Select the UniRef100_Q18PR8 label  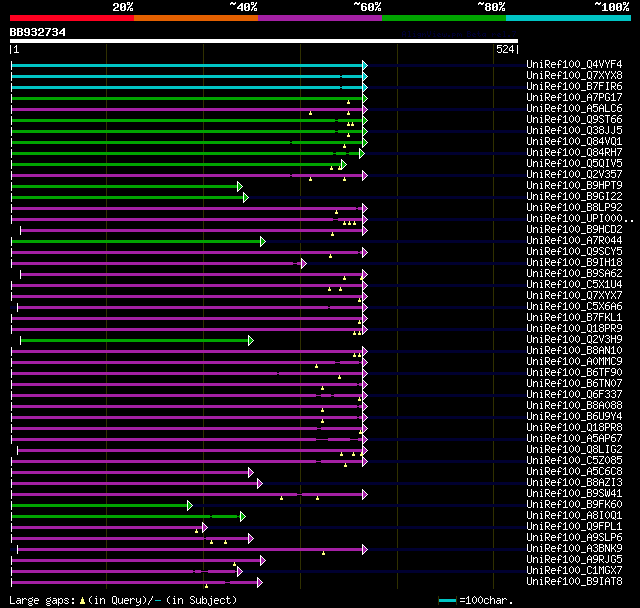click(574, 428)
